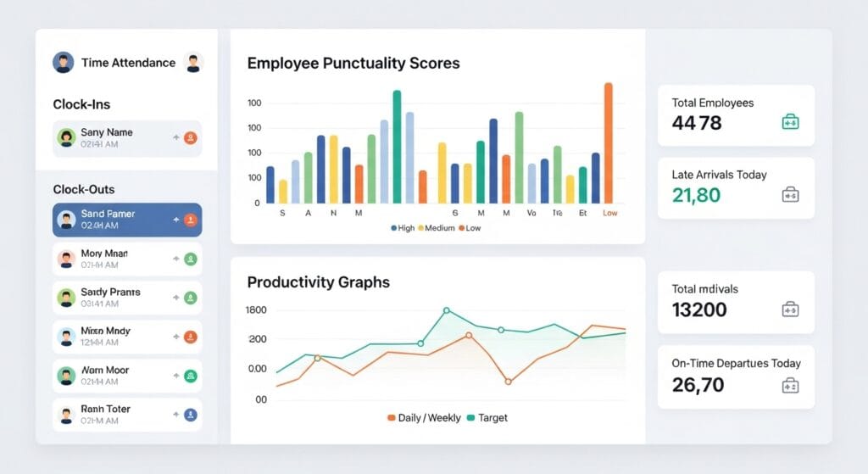Viewport: 868px width, 474px height.
Task: Click the Late Arrivals Today card icon
Action: [790, 195]
